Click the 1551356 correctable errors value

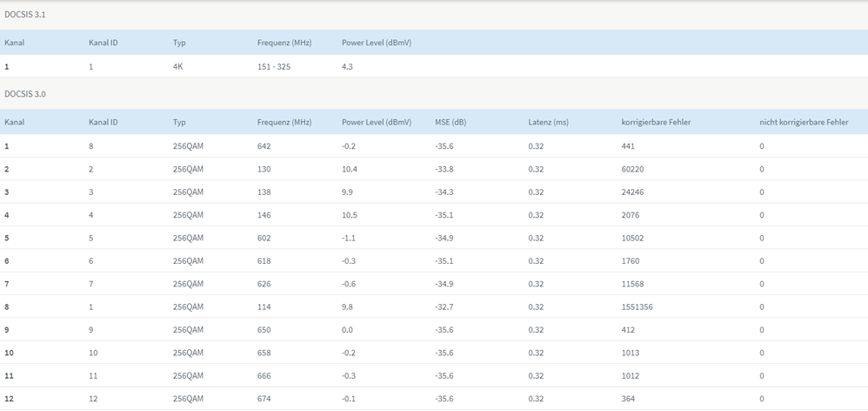pyautogui.click(x=637, y=307)
